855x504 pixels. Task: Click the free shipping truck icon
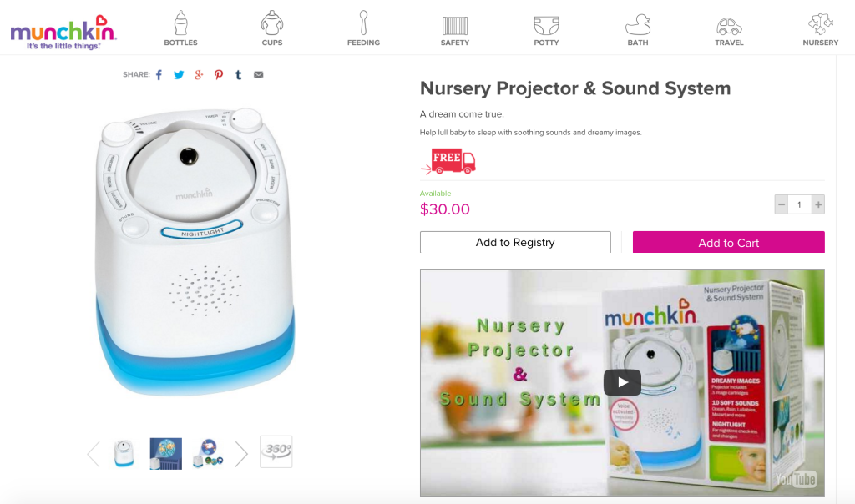click(x=448, y=161)
